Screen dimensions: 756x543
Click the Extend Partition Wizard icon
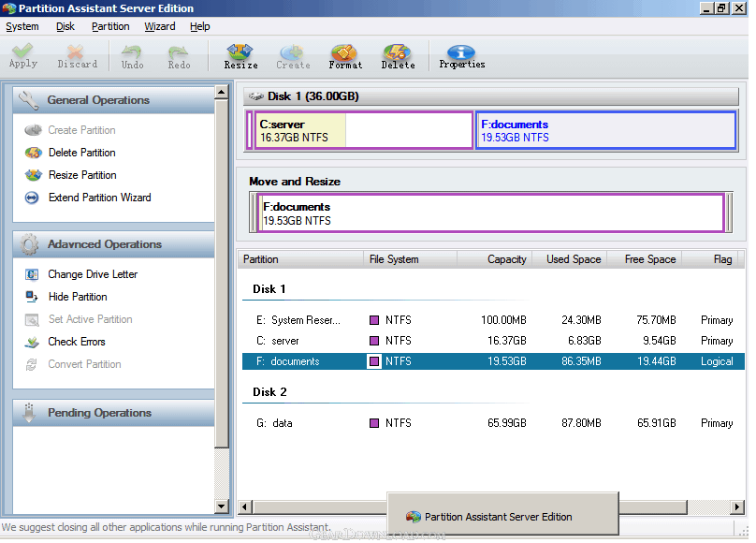coord(32,198)
